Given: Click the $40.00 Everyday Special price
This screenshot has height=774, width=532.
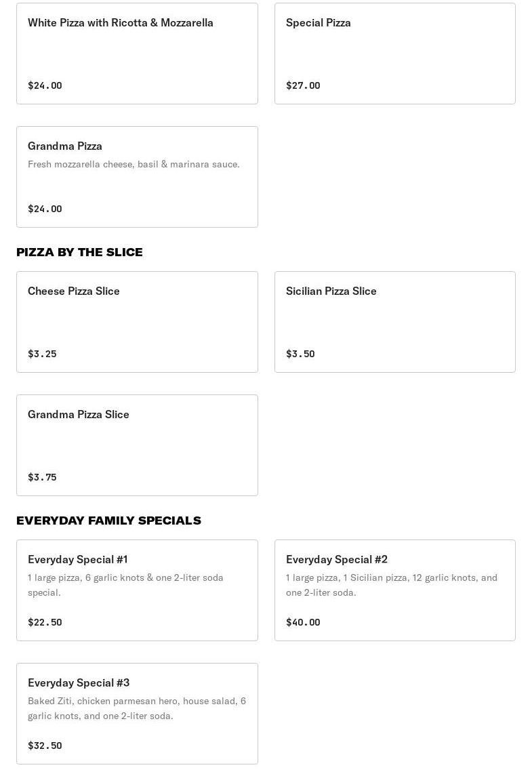Looking at the screenshot, I should pyautogui.click(x=303, y=622).
